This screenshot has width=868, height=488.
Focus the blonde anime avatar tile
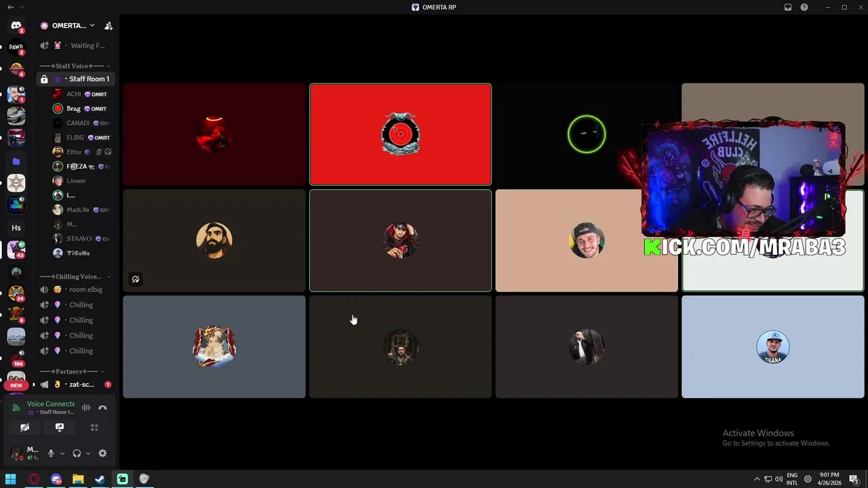pos(214,346)
